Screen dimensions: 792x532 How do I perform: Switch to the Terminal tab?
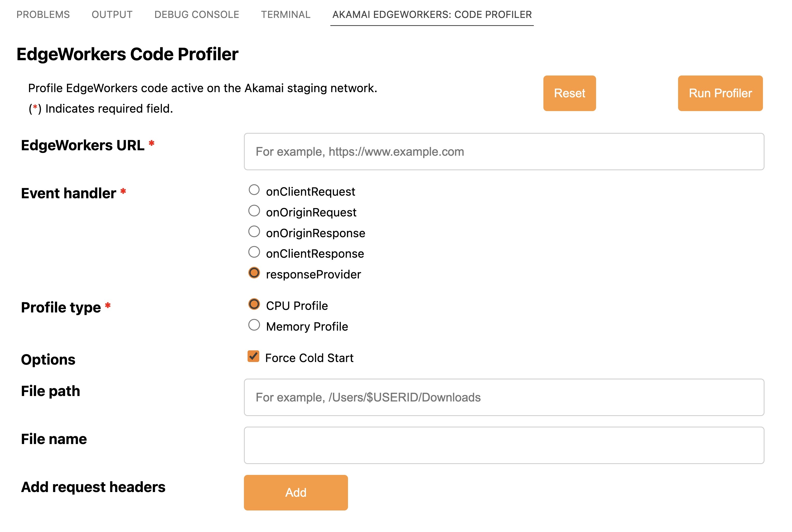tap(286, 15)
